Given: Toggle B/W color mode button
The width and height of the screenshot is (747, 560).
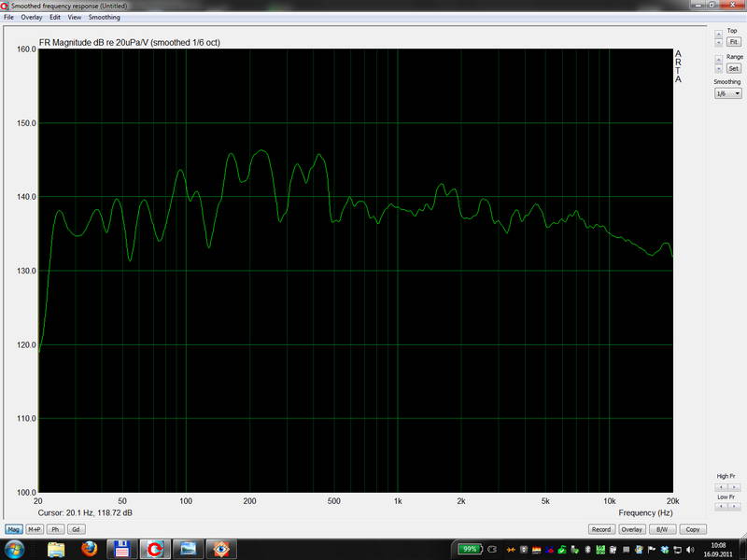Looking at the screenshot, I should (x=662, y=529).
